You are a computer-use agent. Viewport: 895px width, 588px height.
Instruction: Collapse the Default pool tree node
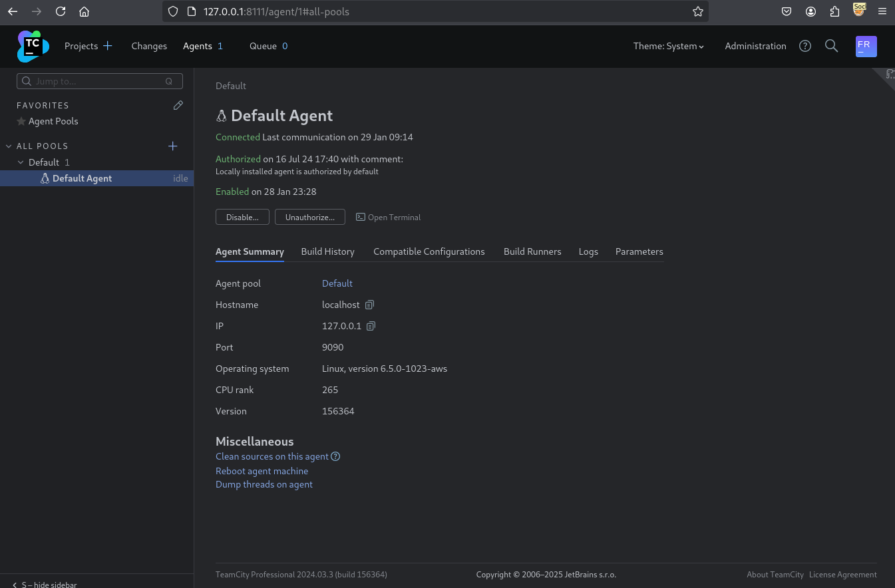pyautogui.click(x=21, y=162)
